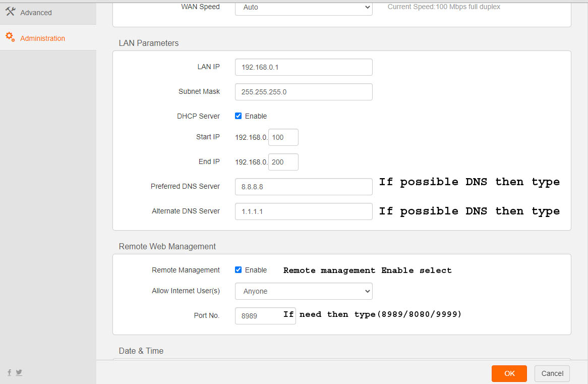Viewport: 588px width, 384px height.
Task: Open the WAN Speed dropdown
Action: [x=304, y=8]
